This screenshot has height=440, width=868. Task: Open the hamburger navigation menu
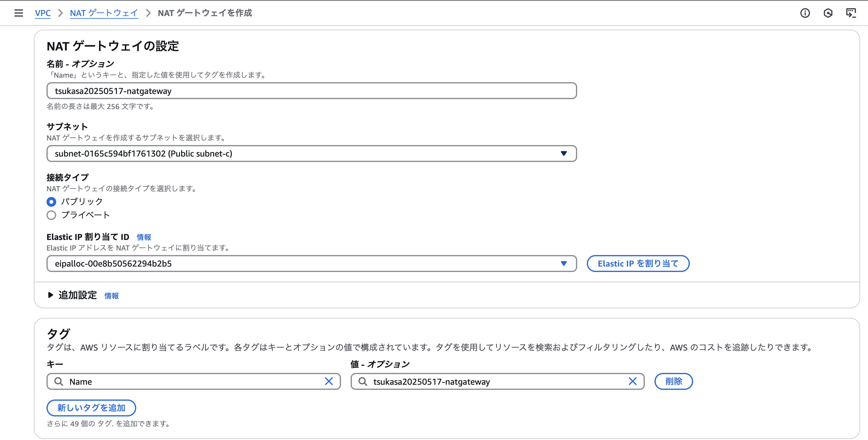tap(18, 13)
